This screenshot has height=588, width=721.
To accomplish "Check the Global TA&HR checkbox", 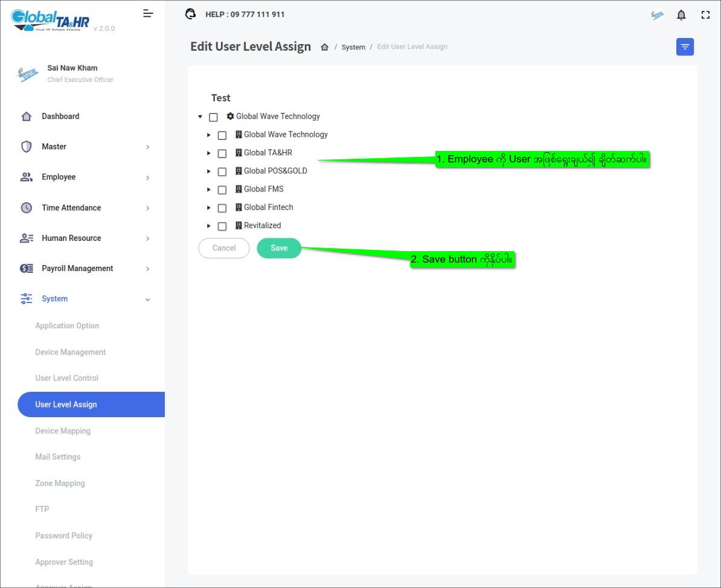I will click(x=222, y=153).
